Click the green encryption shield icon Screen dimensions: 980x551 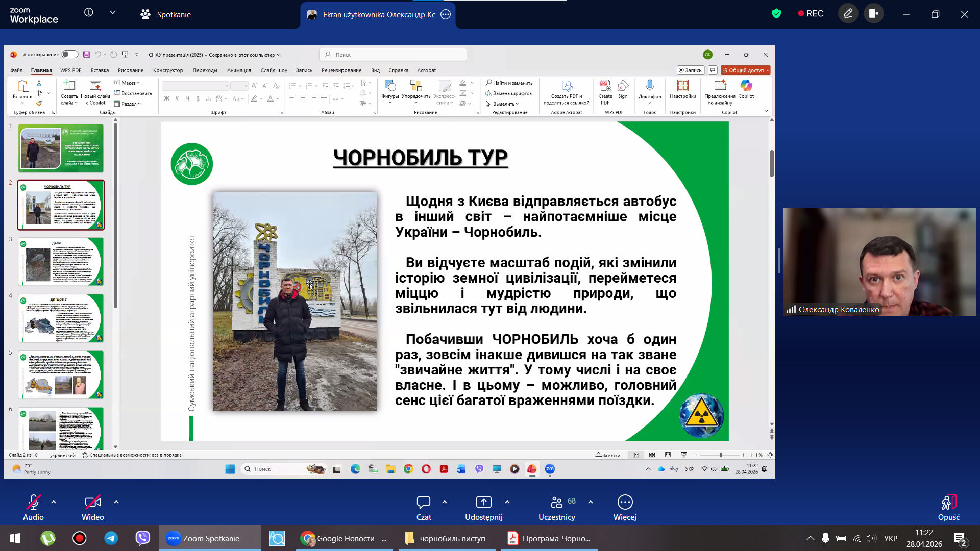pyautogui.click(x=776, y=14)
